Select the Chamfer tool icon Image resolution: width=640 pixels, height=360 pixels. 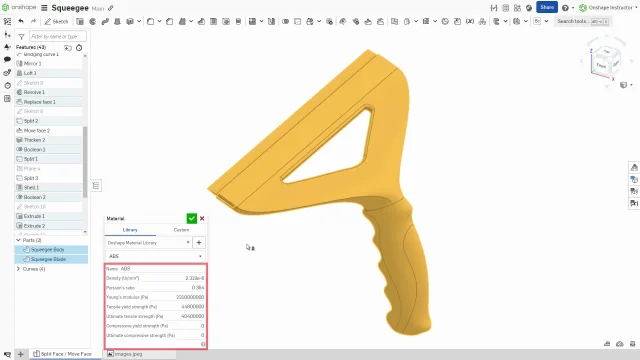pyautogui.click(x=169, y=21)
